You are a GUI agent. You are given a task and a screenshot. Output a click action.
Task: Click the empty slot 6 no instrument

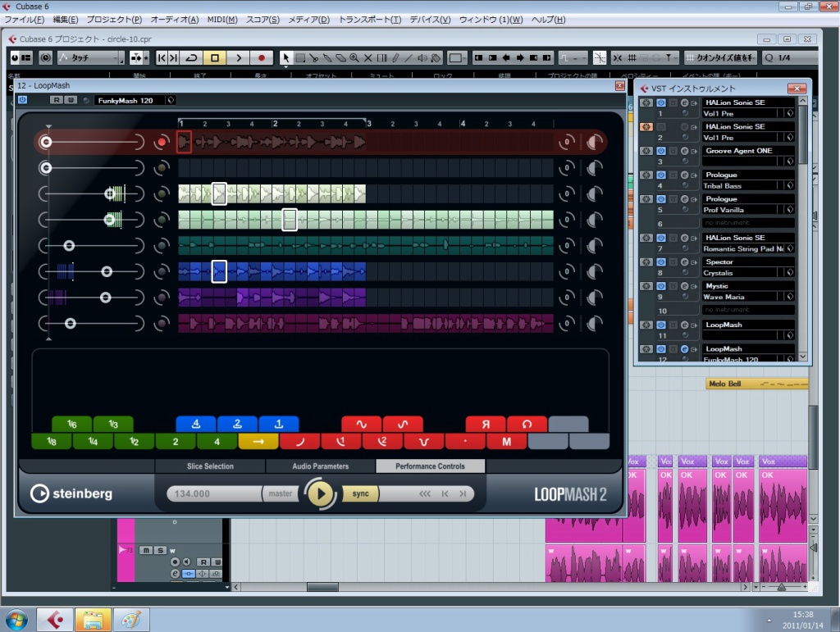coord(747,223)
